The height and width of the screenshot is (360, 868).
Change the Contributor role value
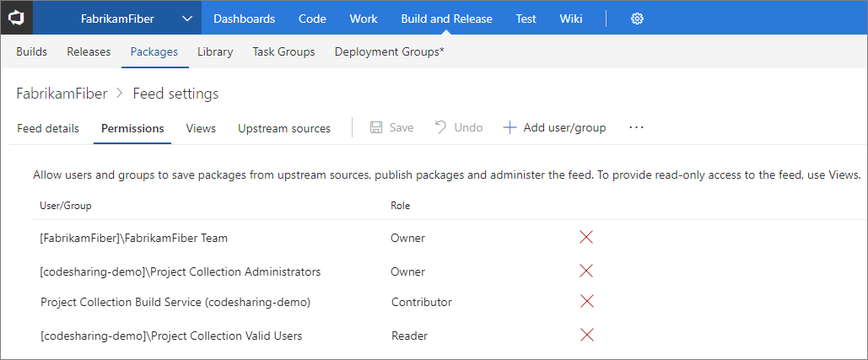[421, 303]
